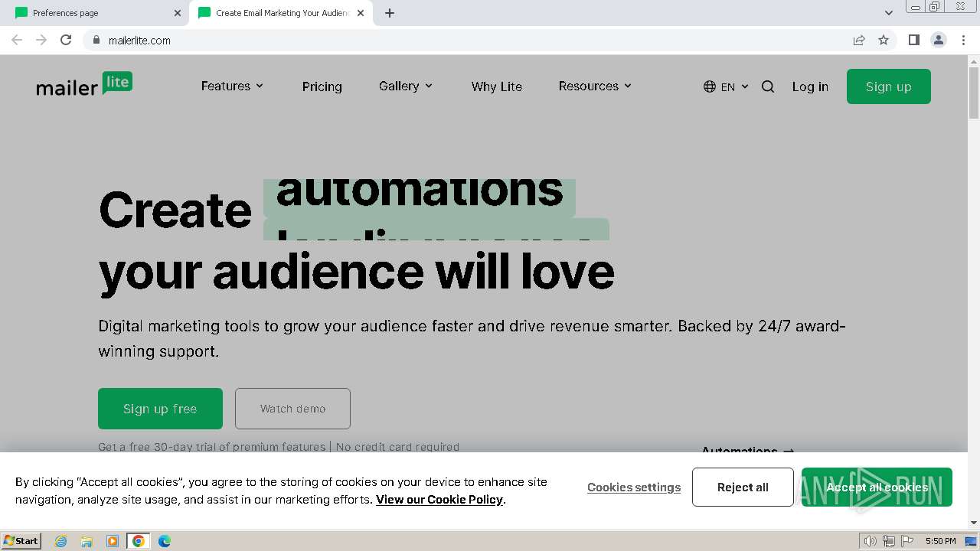Go to the Pricing page
The image size is (980, 551).
[322, 86]
